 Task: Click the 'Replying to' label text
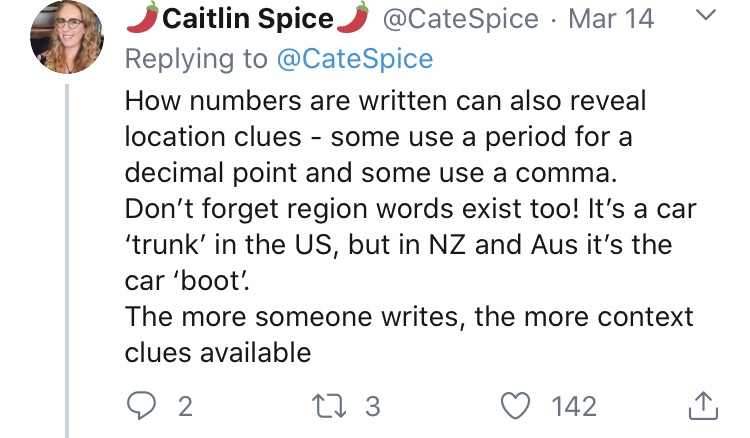[x=196, y=59]
